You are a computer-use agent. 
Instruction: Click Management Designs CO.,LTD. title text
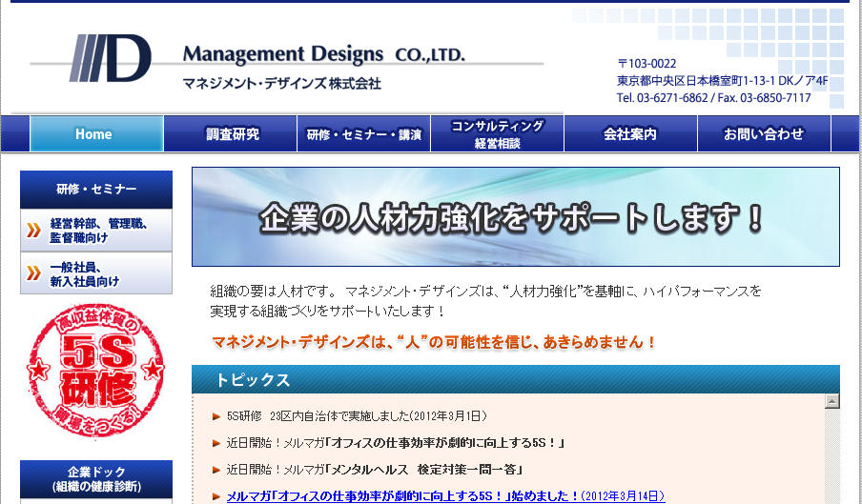[324, 54]
